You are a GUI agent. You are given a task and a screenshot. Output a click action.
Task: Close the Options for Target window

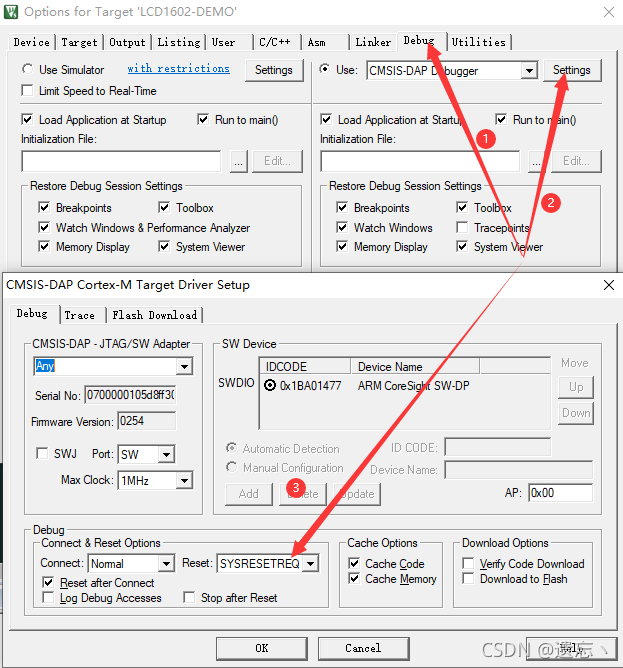(x=609, y=12)
